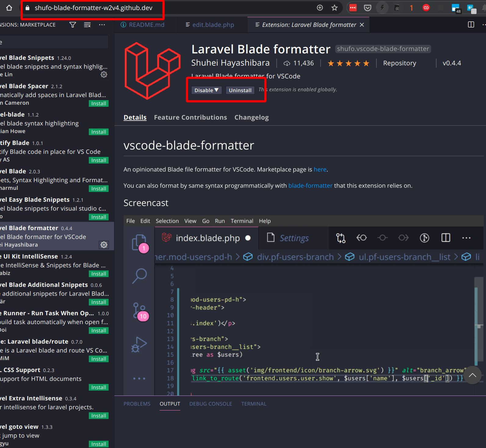Click the browser home icon

9,8
